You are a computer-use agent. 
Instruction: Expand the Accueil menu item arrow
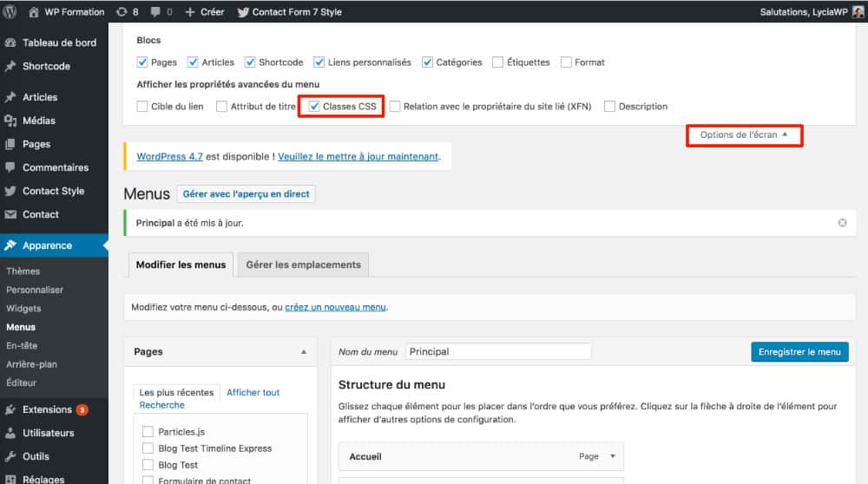[613, 456]
